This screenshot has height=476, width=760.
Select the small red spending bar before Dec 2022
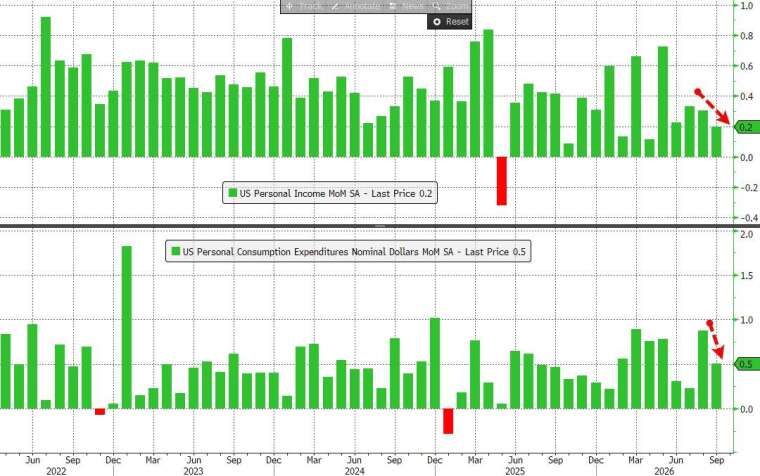click(x=100, y=412)
